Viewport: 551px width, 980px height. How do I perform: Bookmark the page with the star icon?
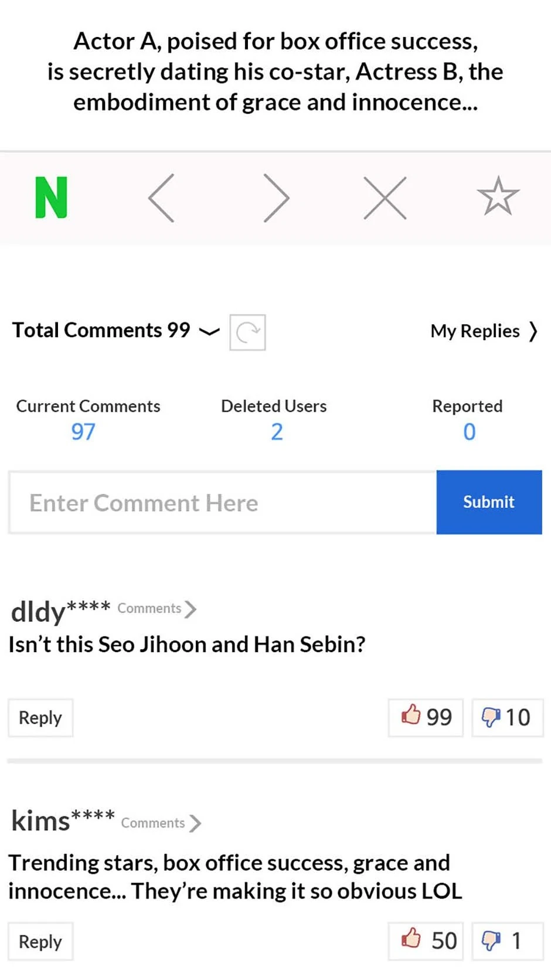tap(498, 196)
